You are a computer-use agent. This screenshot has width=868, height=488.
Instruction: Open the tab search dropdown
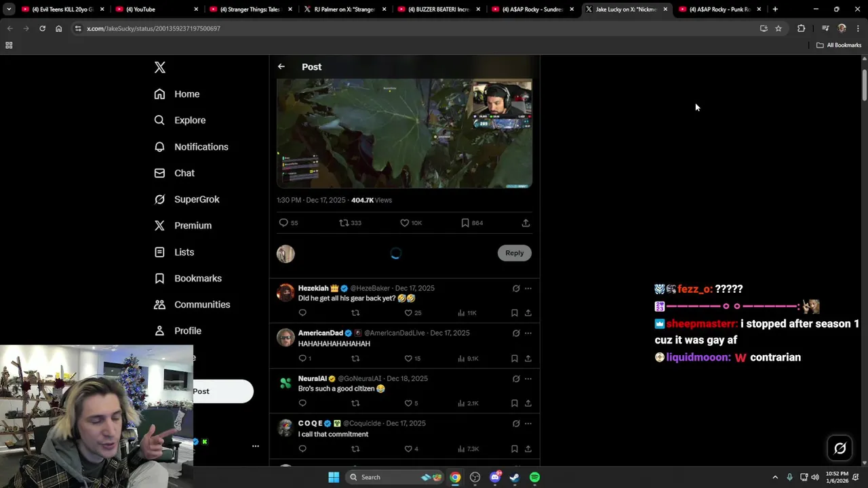(x=9, y=9)
